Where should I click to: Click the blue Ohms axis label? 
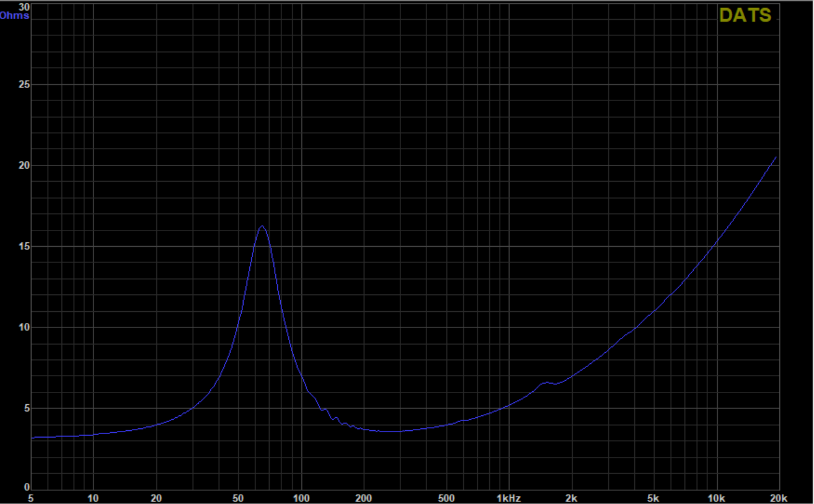pos(14,15)
